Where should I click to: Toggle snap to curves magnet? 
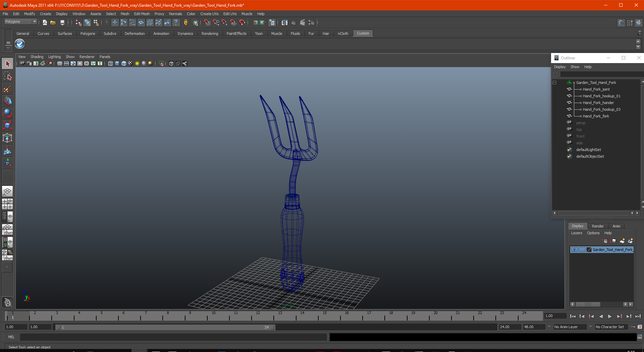point(216,22)
